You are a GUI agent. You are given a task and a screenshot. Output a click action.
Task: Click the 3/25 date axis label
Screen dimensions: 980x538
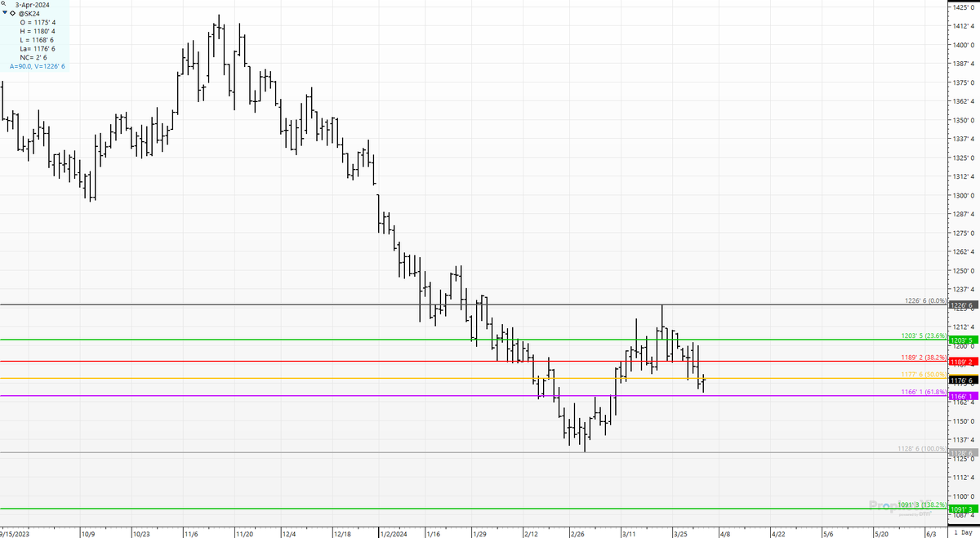pyautogui.click(x=679, y=535)
